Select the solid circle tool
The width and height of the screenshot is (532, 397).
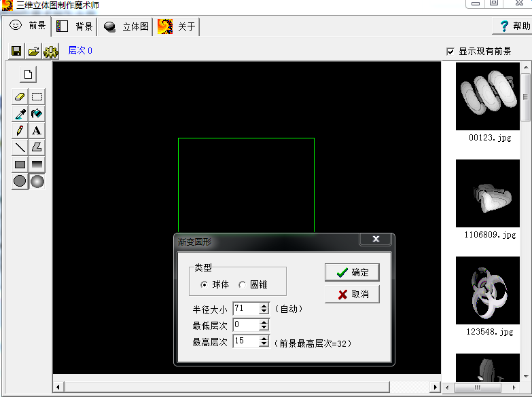pyautogui.click(x=20, y=181)
